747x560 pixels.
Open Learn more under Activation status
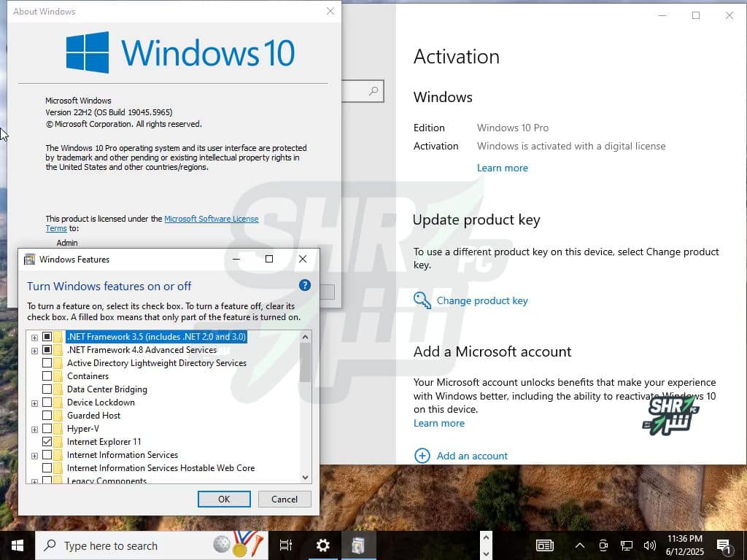click(x=502, y=168)
